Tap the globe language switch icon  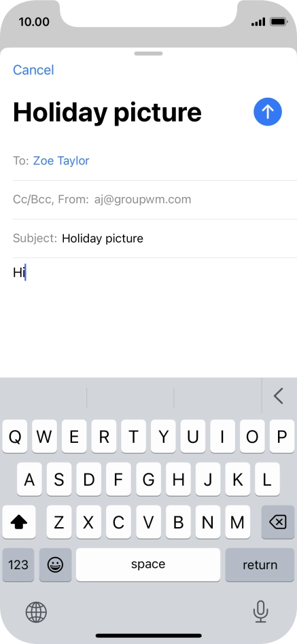pyautogui.click(x=36, y=612)
